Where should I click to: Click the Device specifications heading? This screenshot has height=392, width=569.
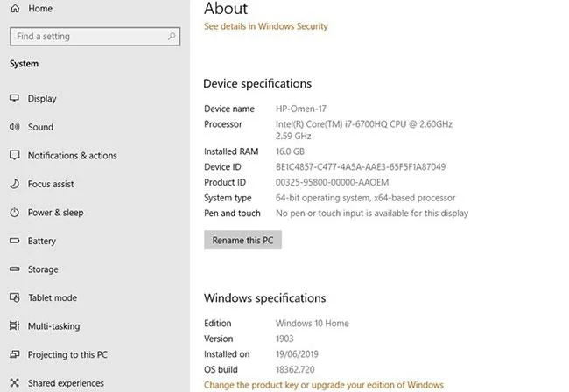[257, 84]
